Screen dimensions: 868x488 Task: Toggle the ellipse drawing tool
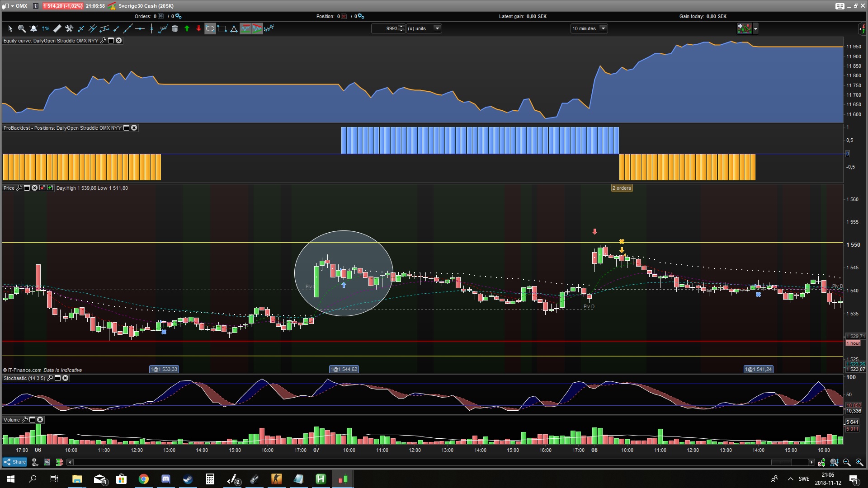point(210,28)
